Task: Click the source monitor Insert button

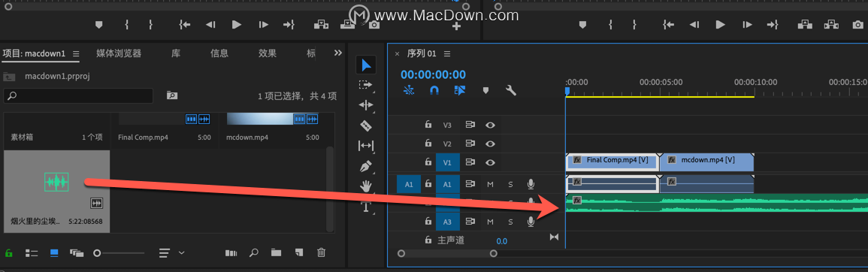Action: coord(320,24)
